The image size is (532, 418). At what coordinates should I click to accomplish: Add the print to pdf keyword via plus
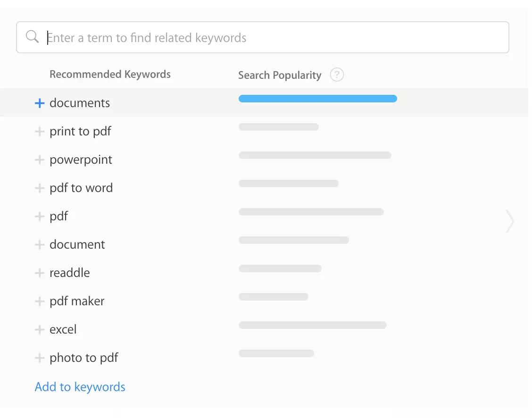(40, 132)
